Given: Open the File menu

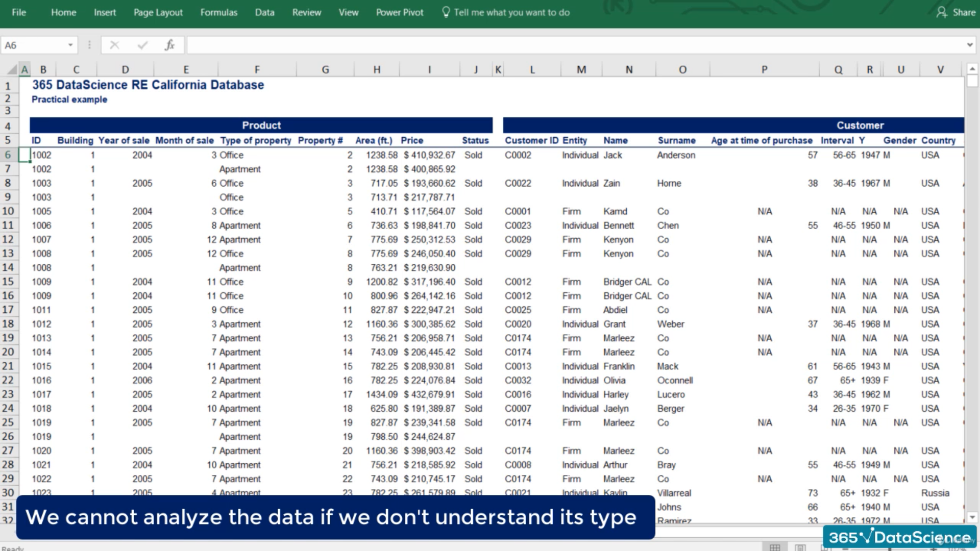Looking at the screenshot, I should click(x=19, y=12).
